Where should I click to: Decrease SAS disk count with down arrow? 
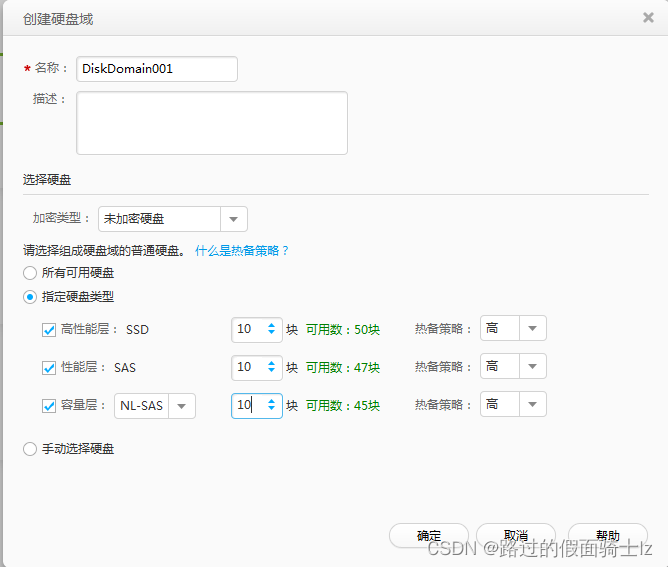point(271,370)
